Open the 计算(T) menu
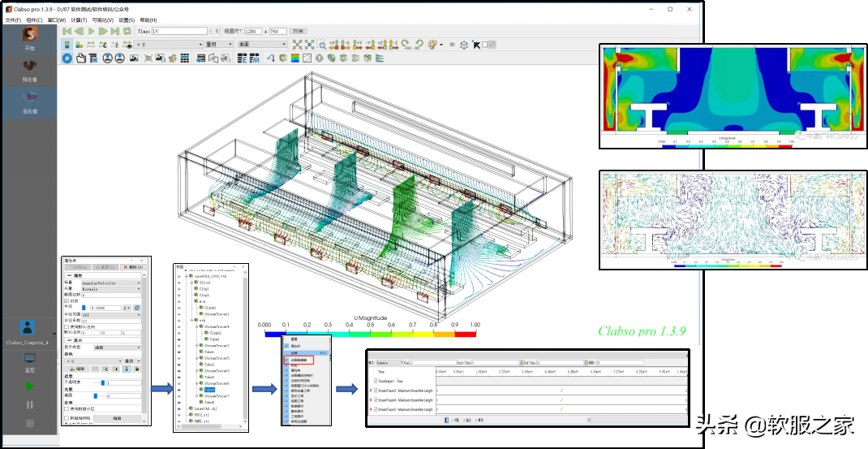This screenshot has height=449, width=868. [x=79, y=19]
